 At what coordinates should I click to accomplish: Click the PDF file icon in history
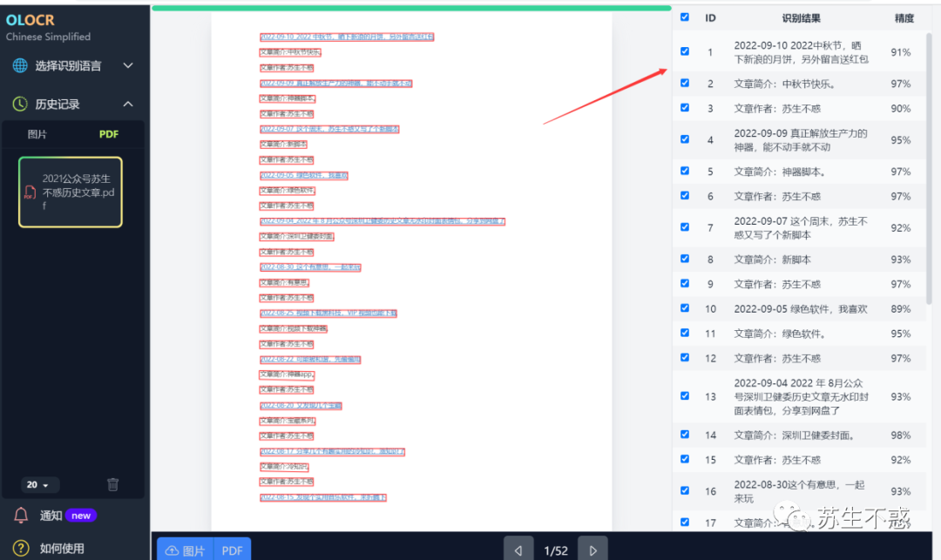coord(30,192)
